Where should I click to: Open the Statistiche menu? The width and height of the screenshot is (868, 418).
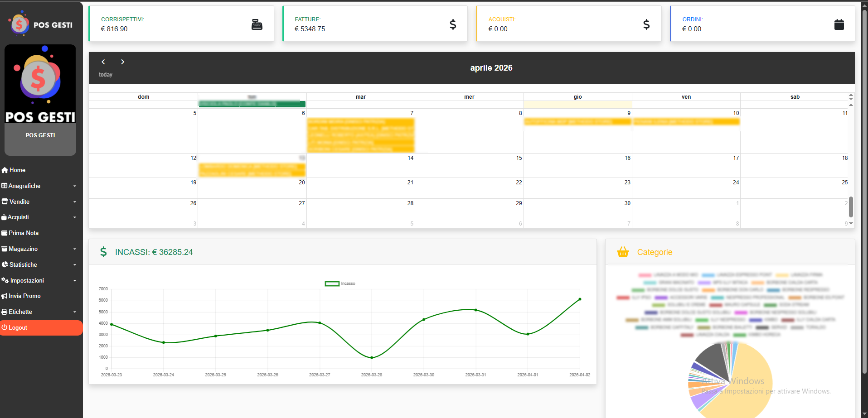(x=41, y=265)
